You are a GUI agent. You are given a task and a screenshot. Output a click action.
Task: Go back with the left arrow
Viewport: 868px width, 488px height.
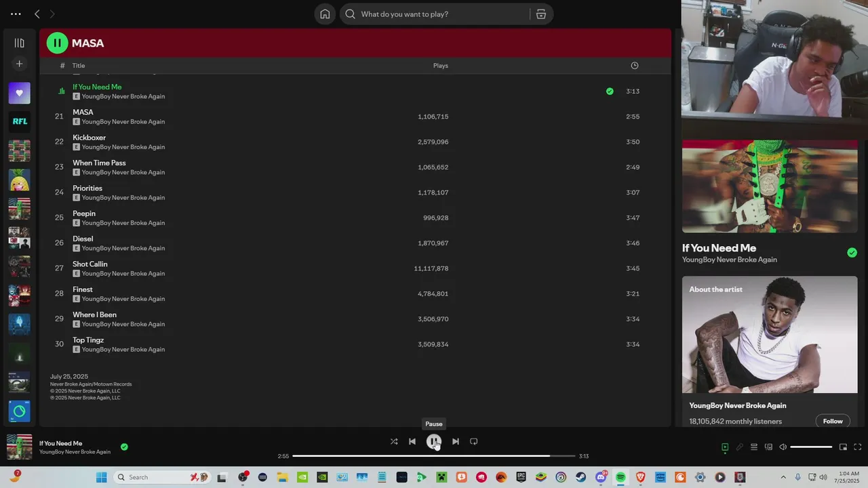(37, 14)
